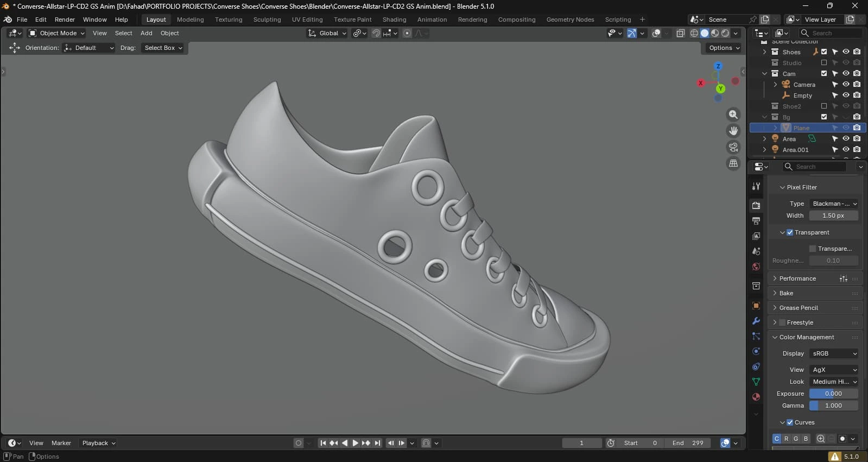Switch viewport shading to wireframe
Image resolution: width=868 pixels, height=462 pixels.
point(694,33)
